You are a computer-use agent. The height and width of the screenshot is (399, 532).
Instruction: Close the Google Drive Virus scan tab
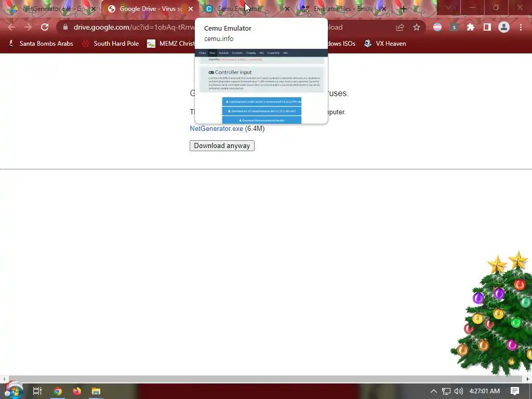(x=191, y=9)
